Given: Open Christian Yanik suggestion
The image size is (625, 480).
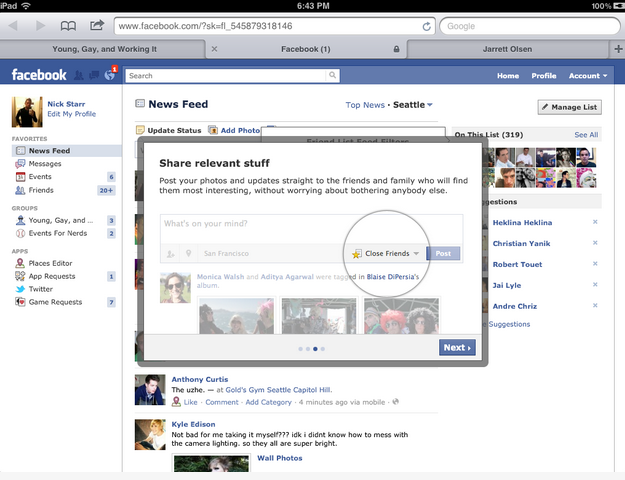Looking at the screenshot, I should click(521, 243).
